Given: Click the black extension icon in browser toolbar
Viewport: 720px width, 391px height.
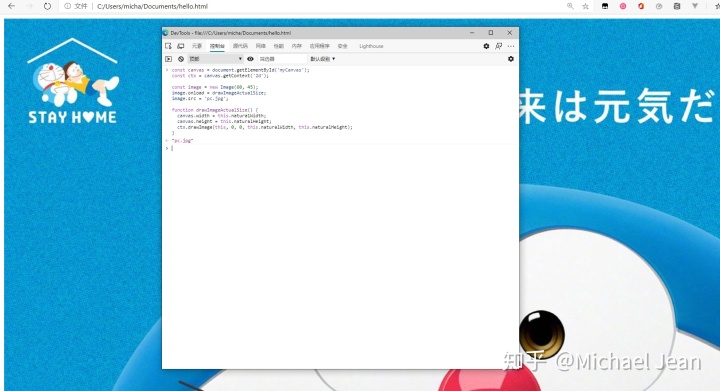Looking at the screenshot, I should [x=605, y=6].
